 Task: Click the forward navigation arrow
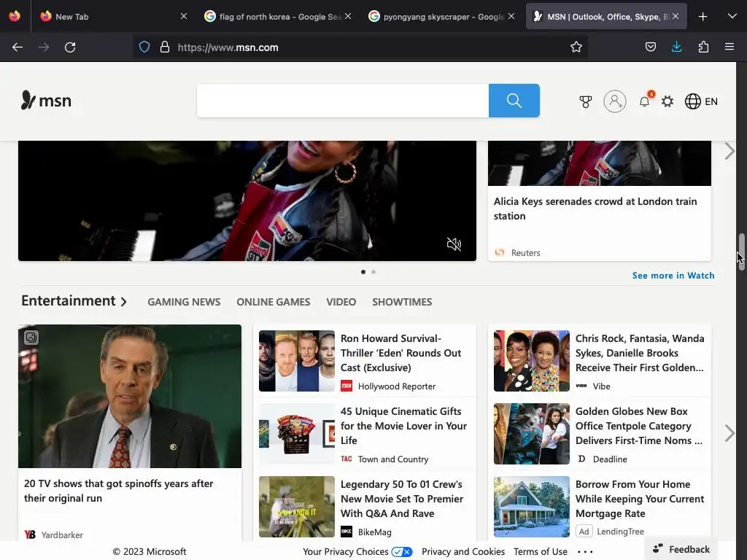click(44, 47)
